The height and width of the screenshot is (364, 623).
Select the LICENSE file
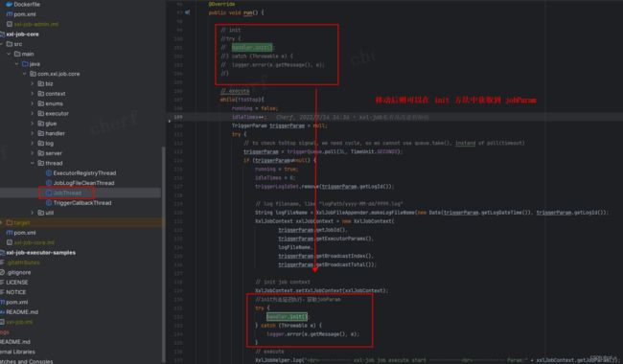click(14, 283)
